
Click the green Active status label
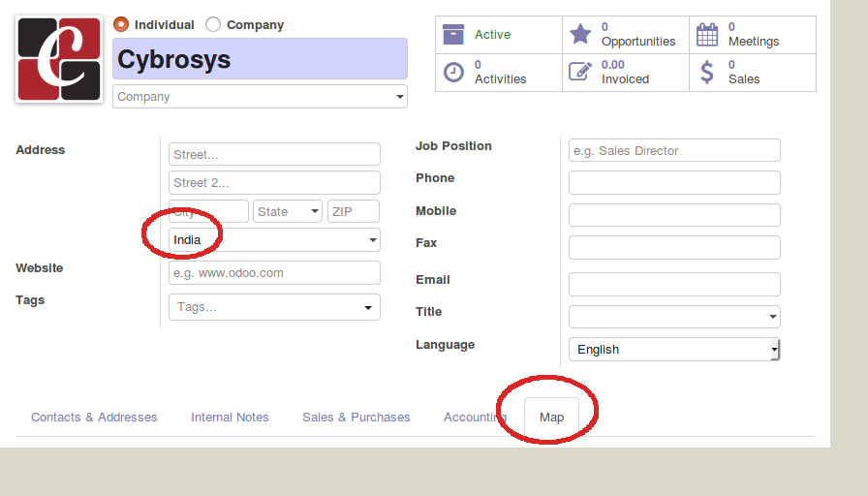click(x=492, y=34)
